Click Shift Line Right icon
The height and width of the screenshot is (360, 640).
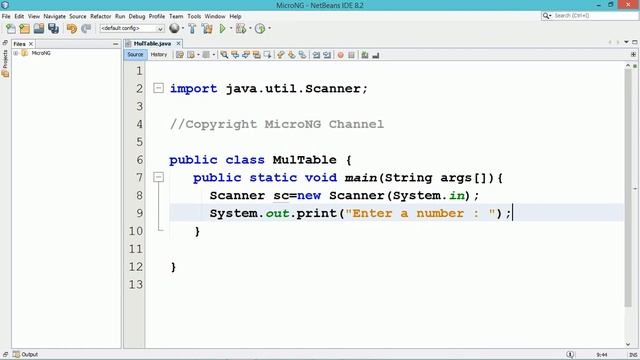tap(327, 55)
